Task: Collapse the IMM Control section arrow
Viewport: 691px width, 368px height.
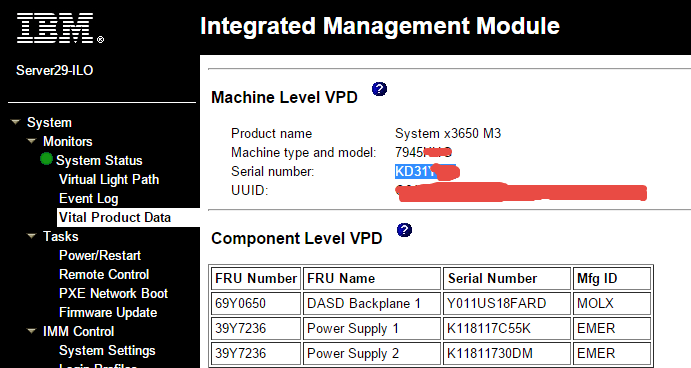Action: pyautogui.click(x=32, y=331)
